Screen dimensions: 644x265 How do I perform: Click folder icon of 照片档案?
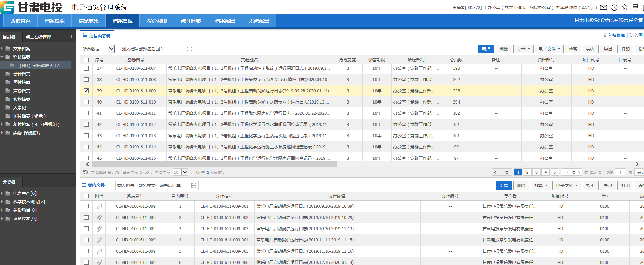coord(8,82)
